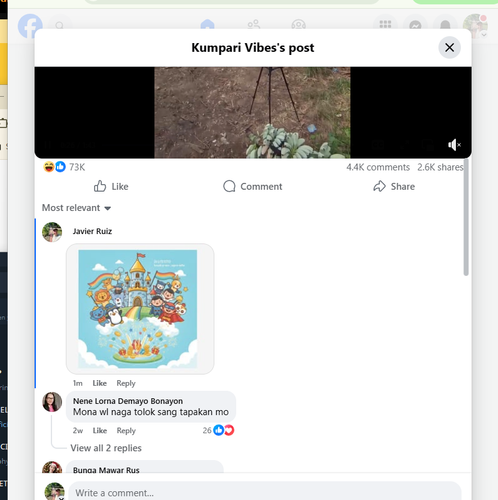The height and width of the screenshot is (500, 498).
Task: Open the Groups tab icon
Action: (298, 25)
